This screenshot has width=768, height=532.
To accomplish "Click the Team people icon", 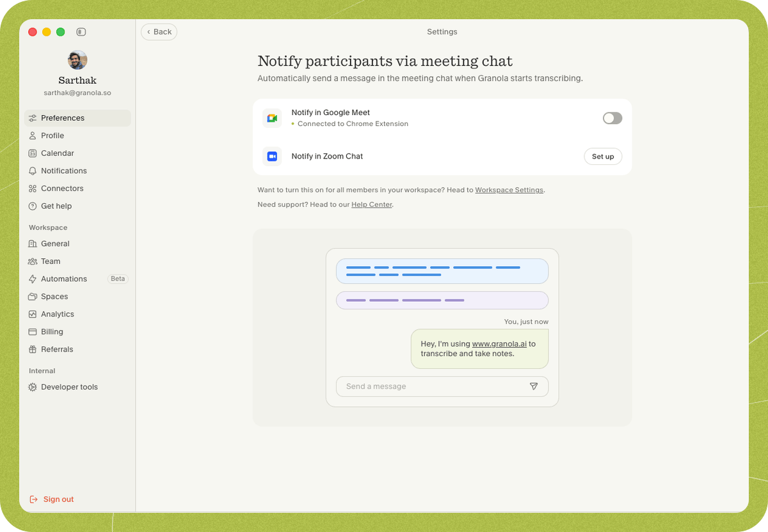I will 33,262.
